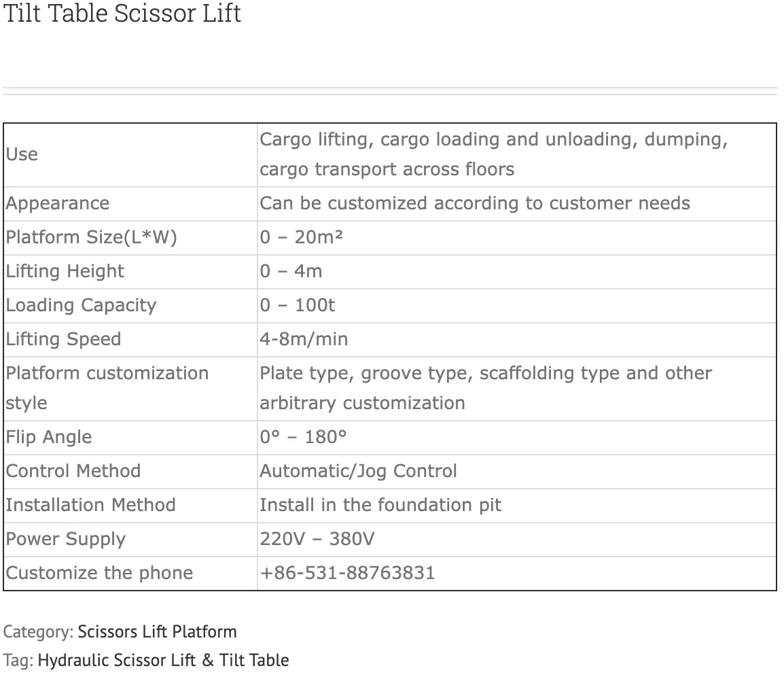Click the Can be customized according to customer needs text

point(475,203)
